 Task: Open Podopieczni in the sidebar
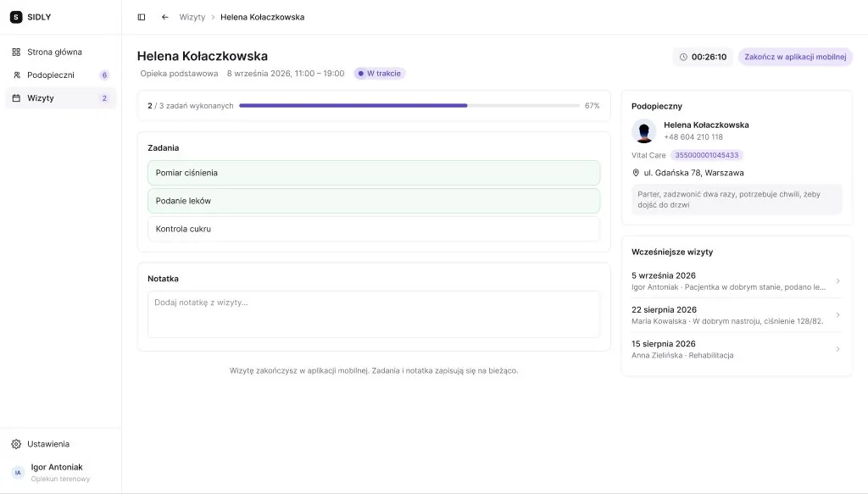click(x=60, y=75)
